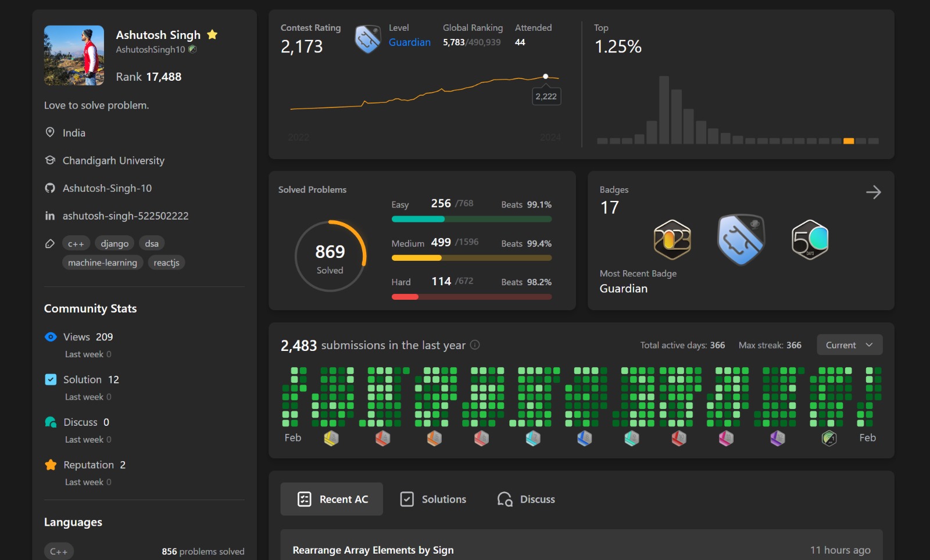Image resolution: width=930 pixels, height=560 pixels.
Task: Click 856 problems solved text
Action: click(x=203, y=551)
